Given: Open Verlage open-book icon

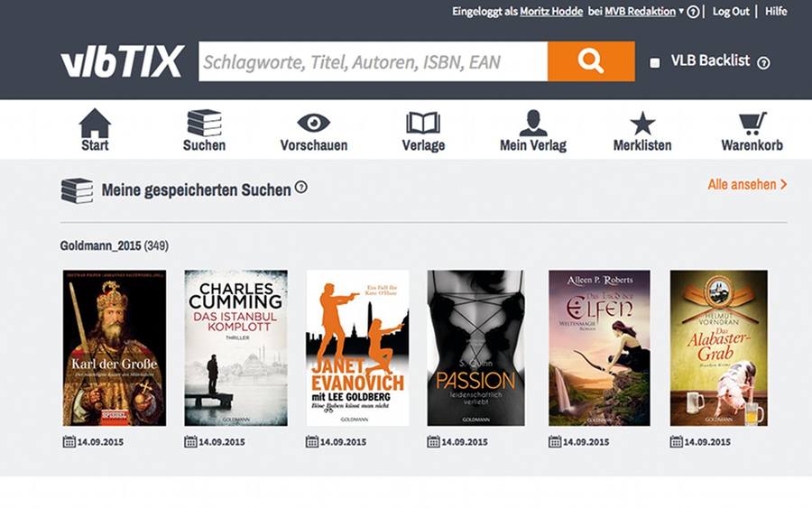Looking at the screenshot, I should (x=423, y=123).
